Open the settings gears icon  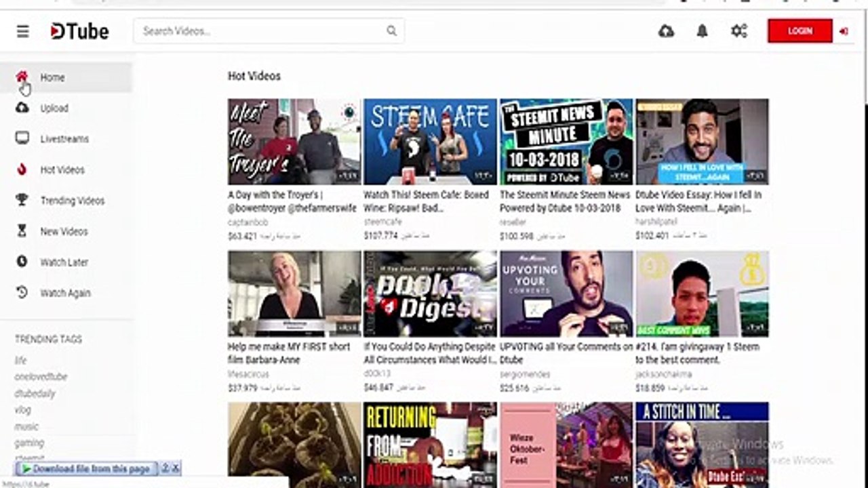[x=739, y=31]
